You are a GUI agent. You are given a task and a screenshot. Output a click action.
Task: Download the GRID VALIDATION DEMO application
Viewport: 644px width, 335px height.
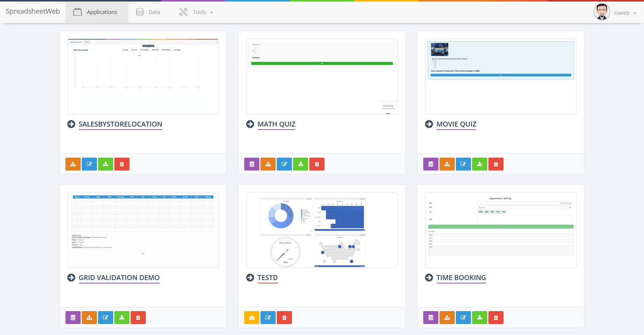click(122, 318)
